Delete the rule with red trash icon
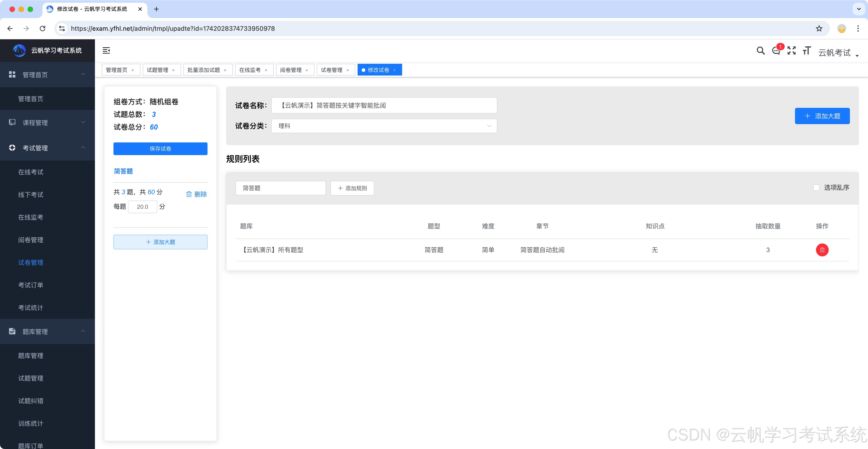 coord(822,250)
